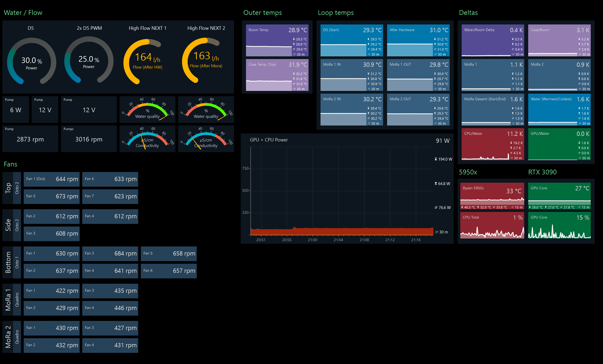Click the 91 W current power value
Viewport: 603px width, 364px height.
[x=443, y=141]
